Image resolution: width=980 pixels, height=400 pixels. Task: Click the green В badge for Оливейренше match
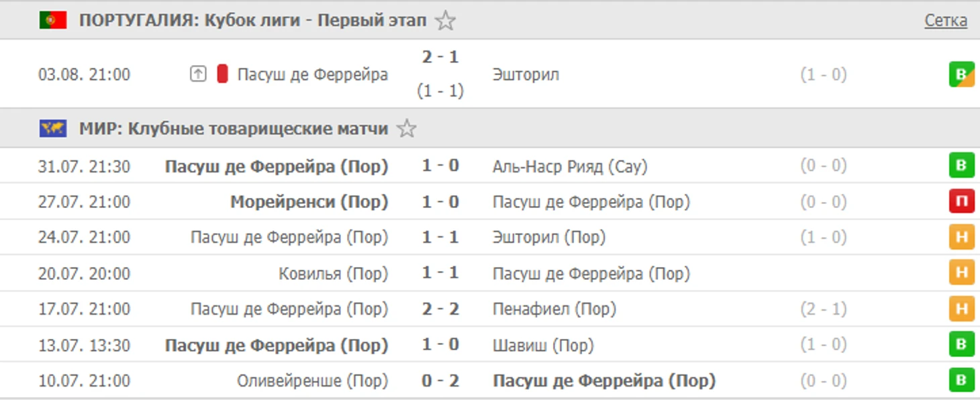(961, 381)
